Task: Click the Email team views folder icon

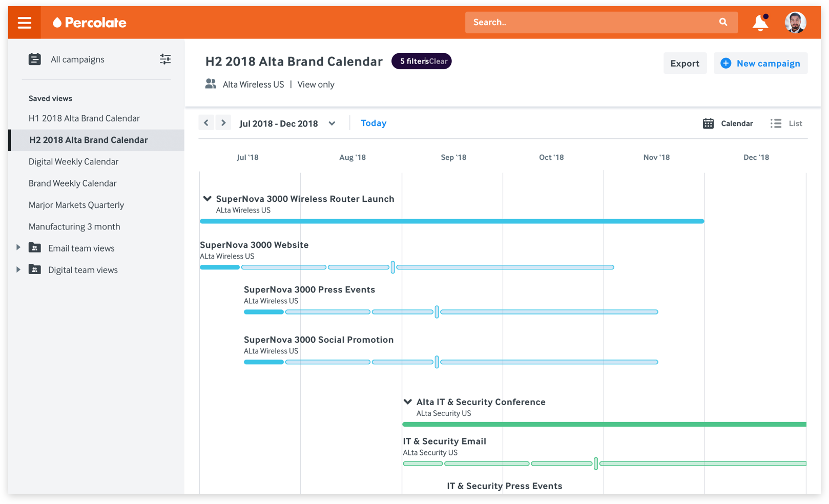Action: [x=35, y=248]
